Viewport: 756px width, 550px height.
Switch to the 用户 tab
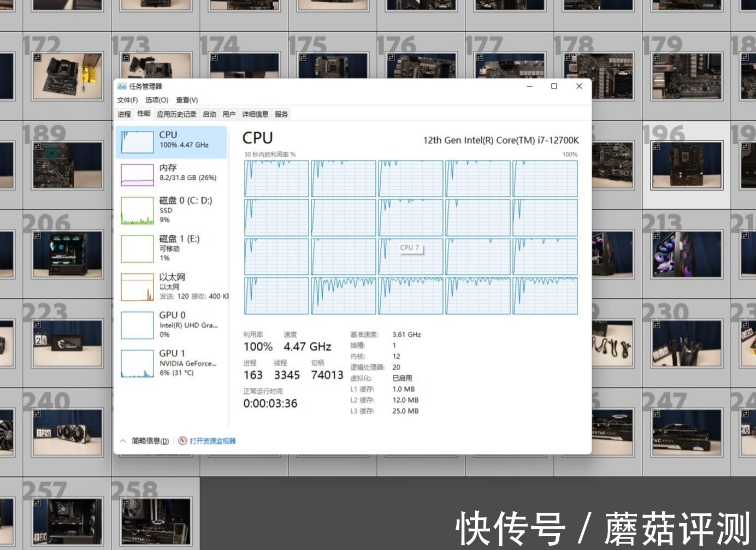pyautogui.click(x=229, y=114)
